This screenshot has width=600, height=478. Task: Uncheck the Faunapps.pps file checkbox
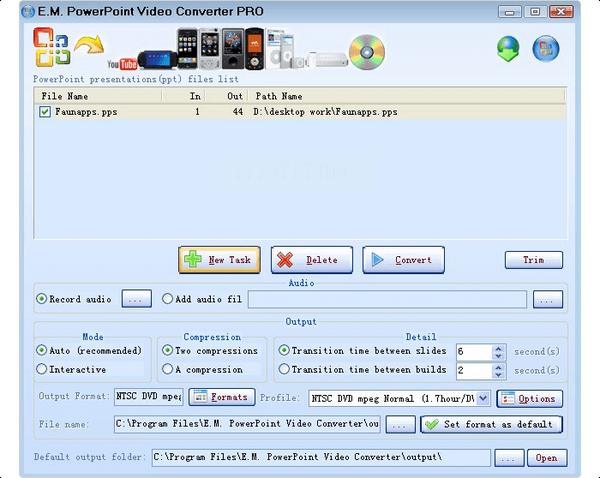45,112
